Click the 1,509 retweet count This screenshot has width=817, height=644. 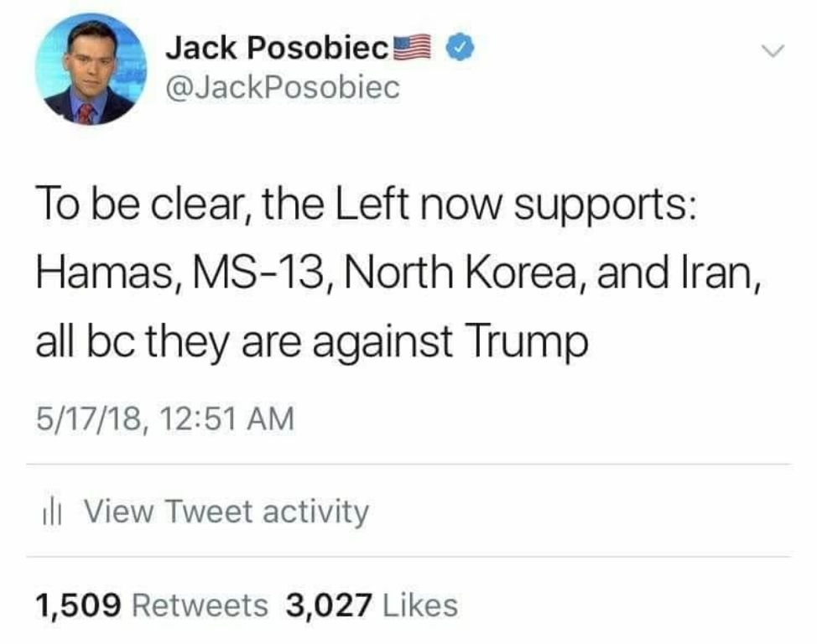pyautogui.click(x=79, y=605)
